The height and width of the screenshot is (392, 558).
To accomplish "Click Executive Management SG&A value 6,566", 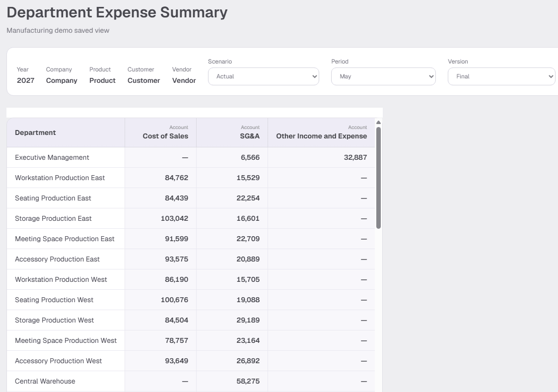I will pyautogui.click(x=250, y=158).
